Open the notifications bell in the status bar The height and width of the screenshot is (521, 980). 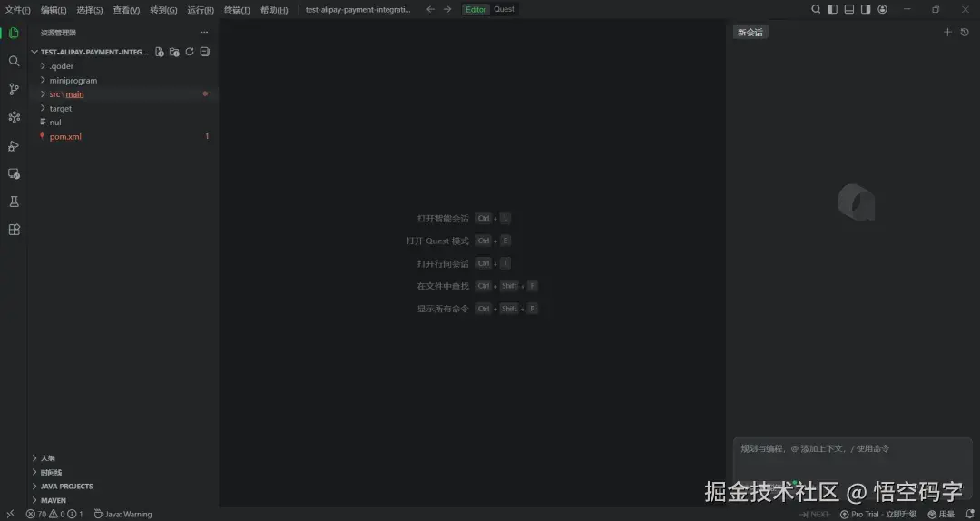coord(970,514)
